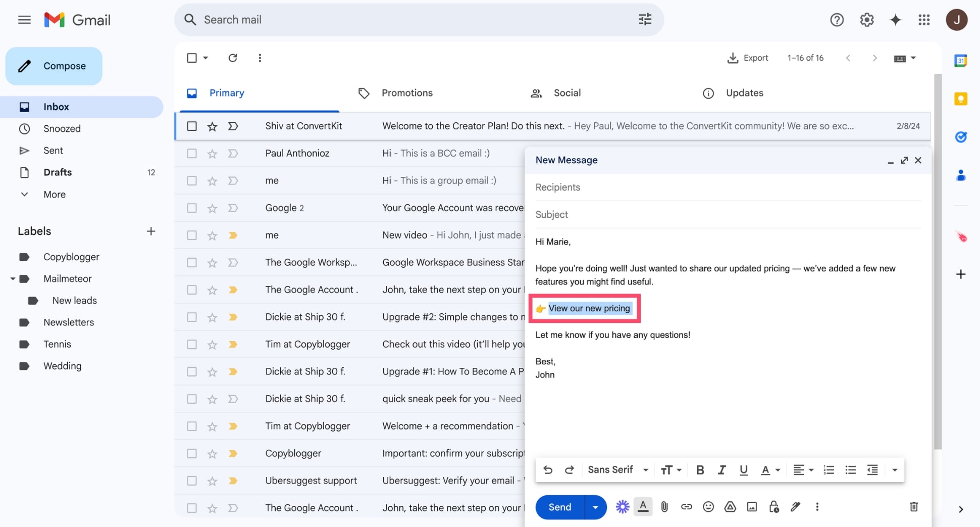Insert signature pen icon
Viewport: 980px width, 527px height.
tap(795, 507)
